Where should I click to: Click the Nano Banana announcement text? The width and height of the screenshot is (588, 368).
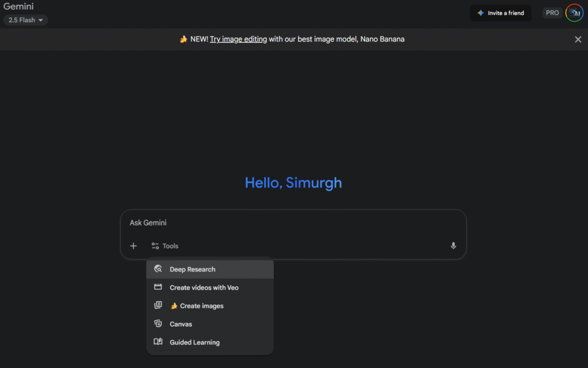click(336, 39)
